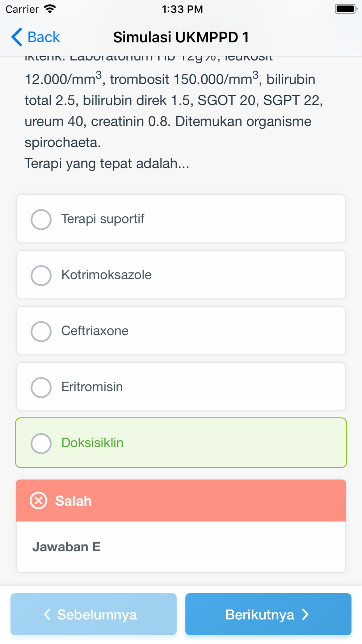362x644 pixels.
Task: Click the right chevron on Berikutnya
Action: tap(306, 614)
